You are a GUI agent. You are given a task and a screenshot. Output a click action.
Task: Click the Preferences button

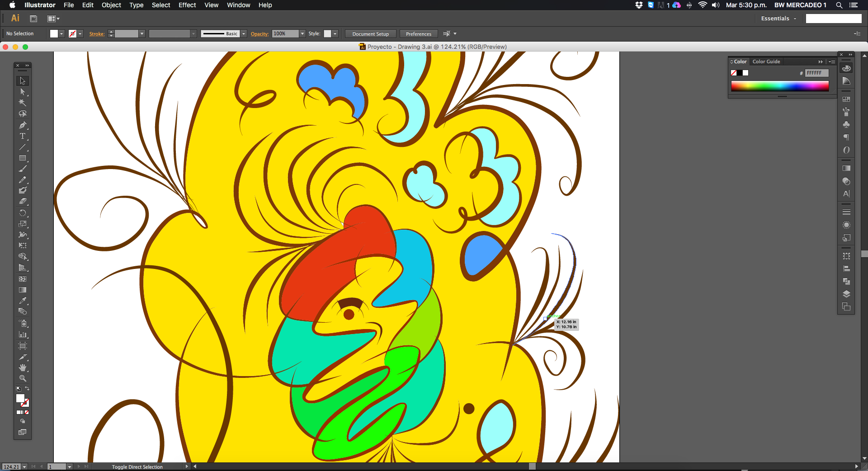pos(418,34)
